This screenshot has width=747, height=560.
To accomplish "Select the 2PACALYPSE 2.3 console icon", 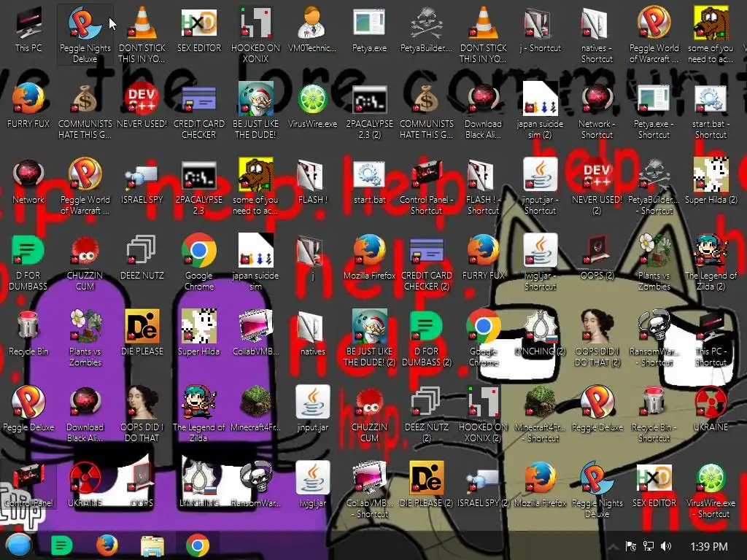I will click(199, 187).
